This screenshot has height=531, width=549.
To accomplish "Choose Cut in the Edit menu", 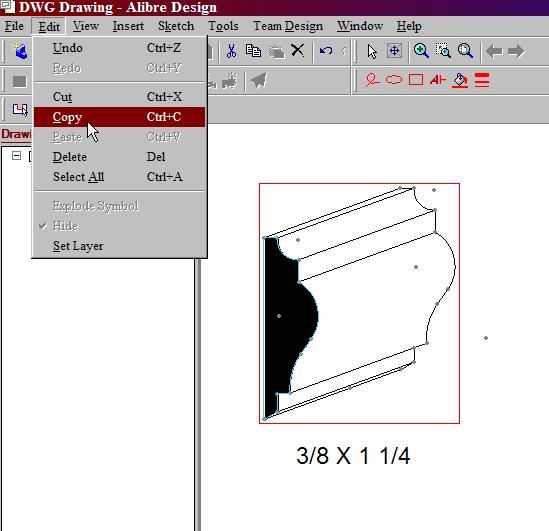I will coord(119,97).
